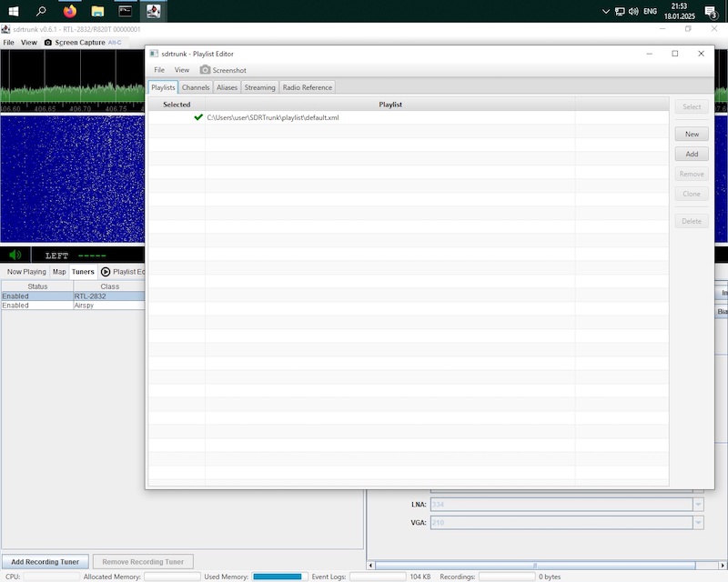
Task: Open View menu in main sdrtrunk window
Action: tap(29, 42)
